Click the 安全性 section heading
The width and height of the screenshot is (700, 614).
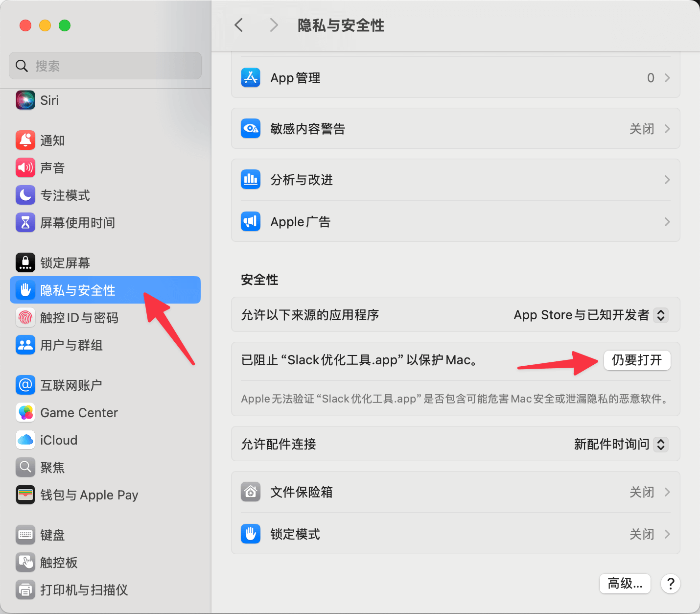click(x=259, y=280)
